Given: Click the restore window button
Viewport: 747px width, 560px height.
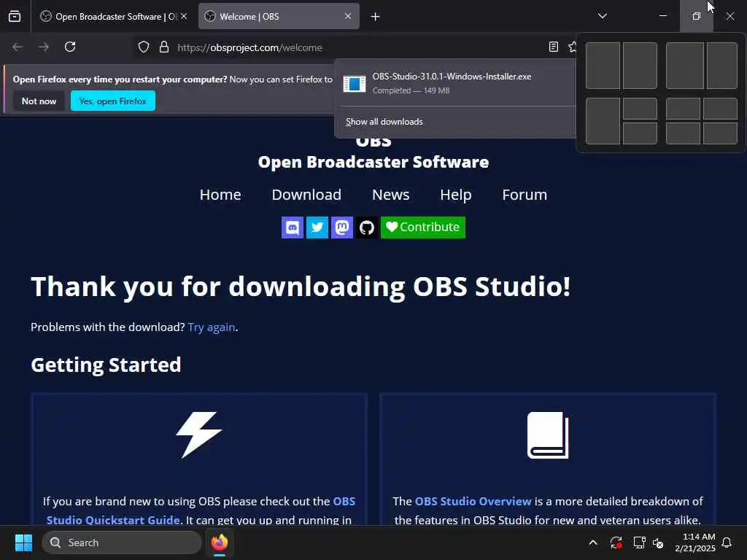Looking at the screenshot, I should click(x=696, y=16).
